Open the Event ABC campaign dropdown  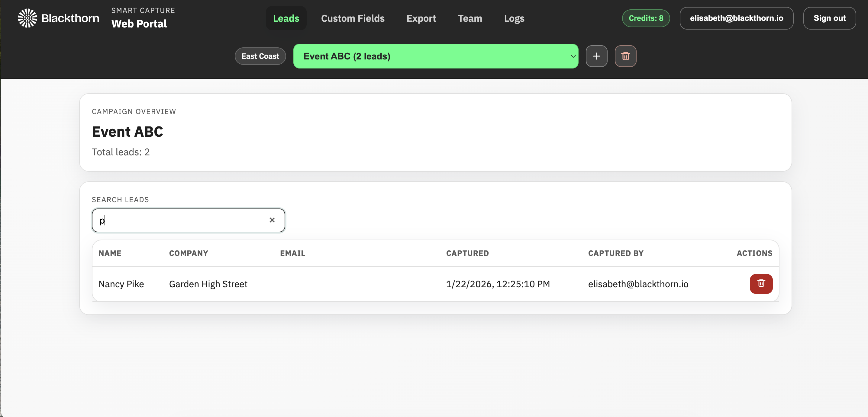click(436, 56)
